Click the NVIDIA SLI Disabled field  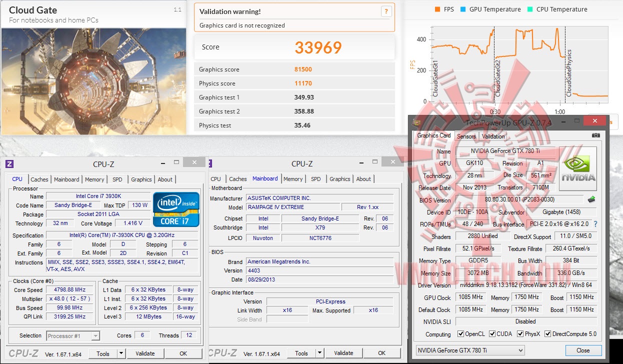525,321
